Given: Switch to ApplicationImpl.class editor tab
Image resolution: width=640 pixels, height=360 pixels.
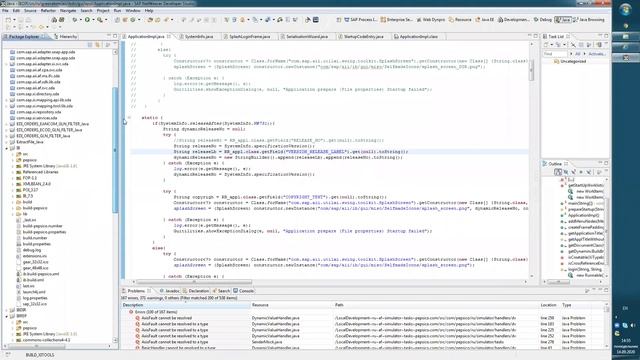Looking at the screenshot, I should (x=416, y=37).
